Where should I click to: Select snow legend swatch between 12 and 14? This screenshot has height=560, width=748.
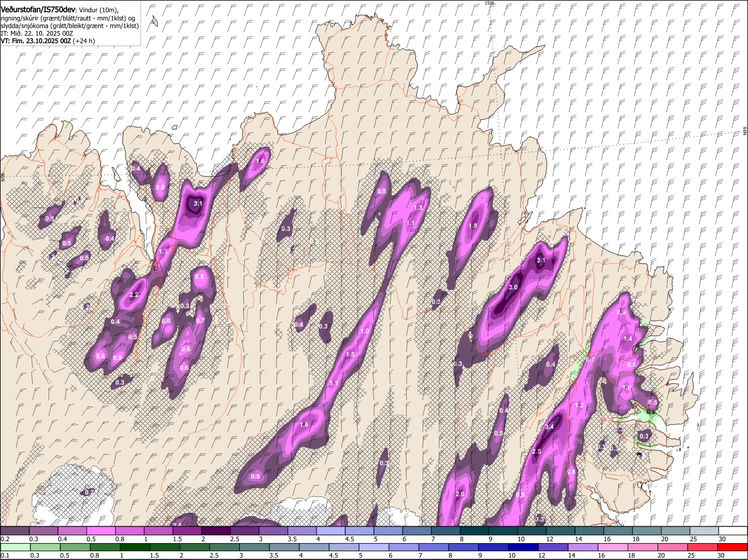pyautogui.click(x=561, y=531)
